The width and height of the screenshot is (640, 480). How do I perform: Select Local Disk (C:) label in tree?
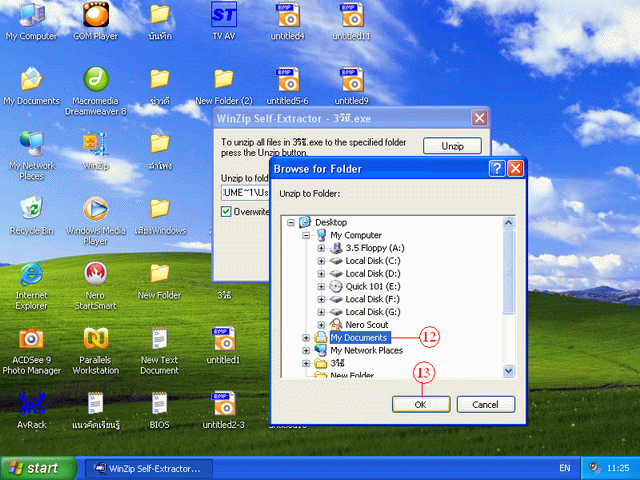pyautogui.click(x=373, y=260)
